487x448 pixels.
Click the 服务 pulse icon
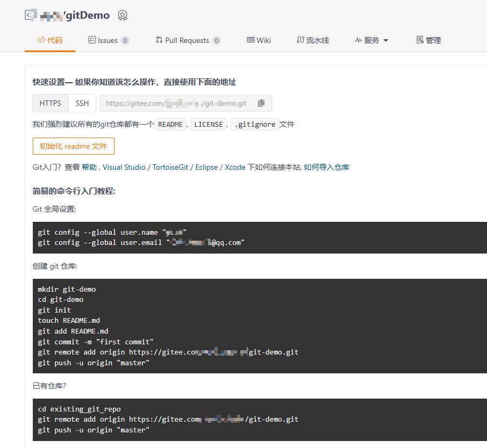click(x=359, y=40)
